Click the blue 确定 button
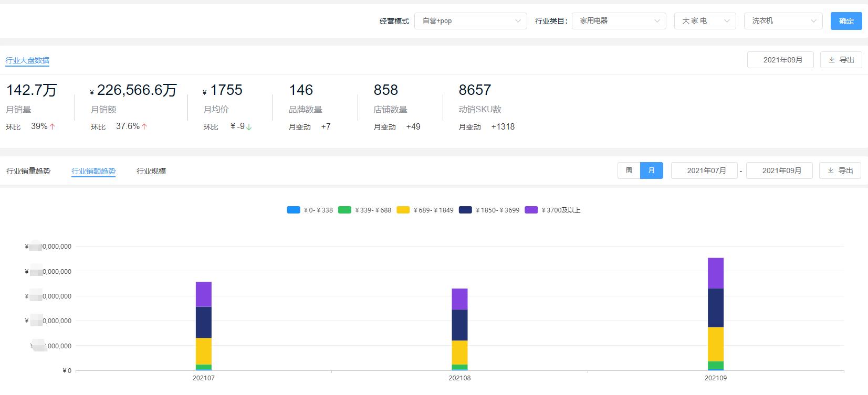868x395 pixels. (846, 21)
